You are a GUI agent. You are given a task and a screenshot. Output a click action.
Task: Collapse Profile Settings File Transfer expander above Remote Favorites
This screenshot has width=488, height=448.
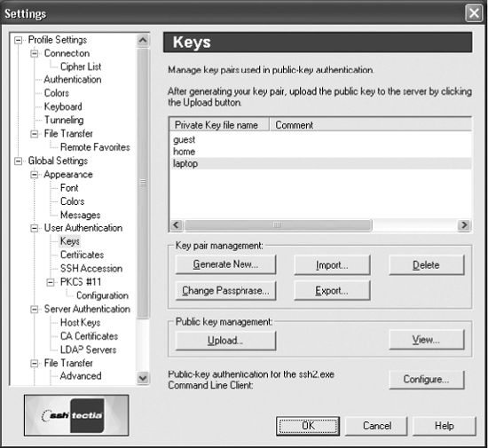pyautogui.click(x=35, y=134)
